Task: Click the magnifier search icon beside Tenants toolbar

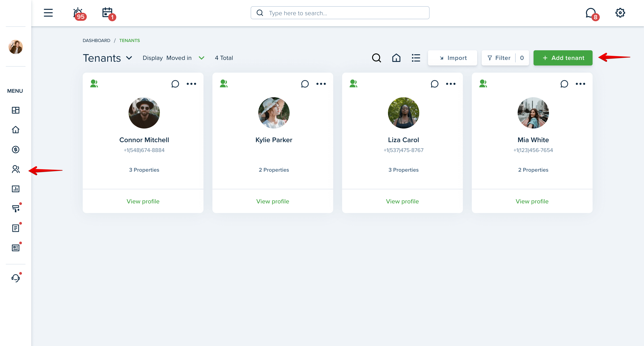Action: tap(376, 58)
